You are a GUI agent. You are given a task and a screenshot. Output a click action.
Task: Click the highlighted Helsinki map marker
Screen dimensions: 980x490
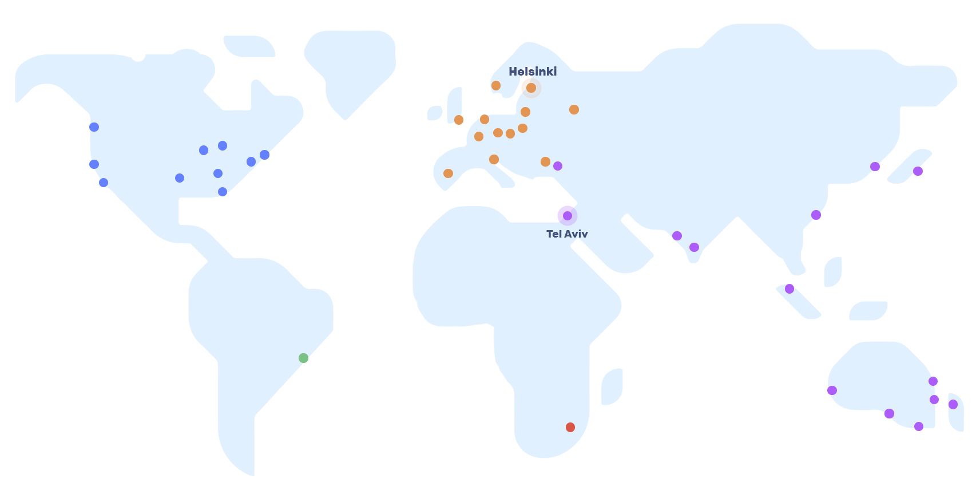click(x=531, y=88)
